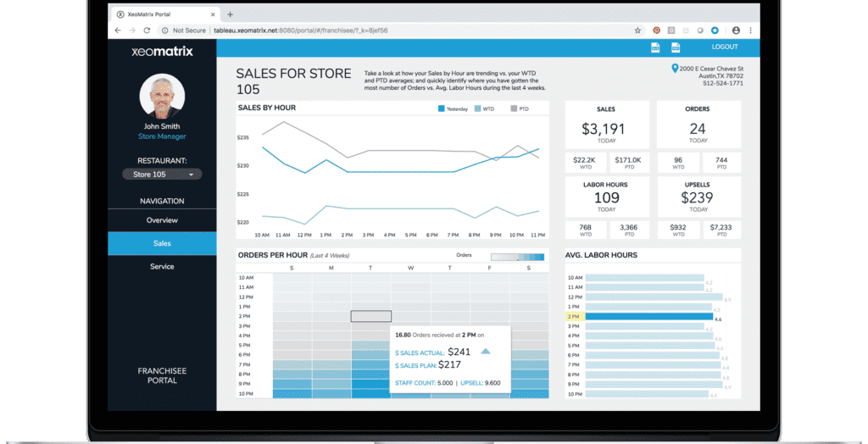868x444 pixels.
Task: Select the Sales navigation item
Action: (162, 243)
